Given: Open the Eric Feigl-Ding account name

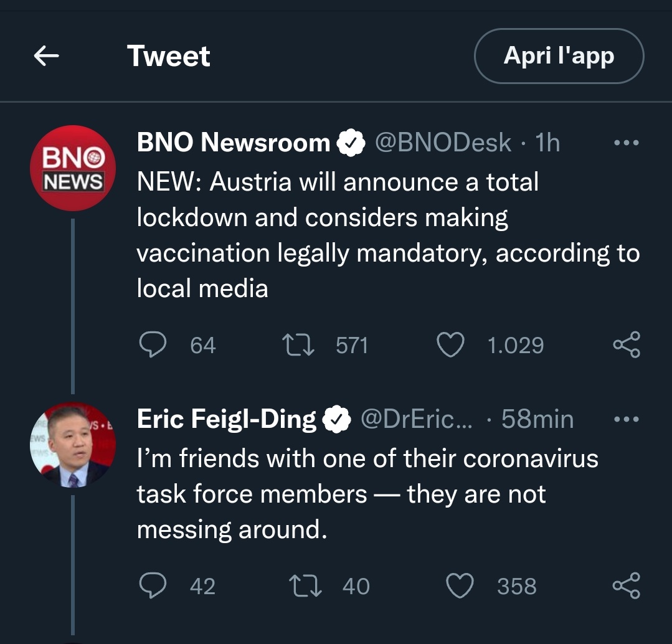Looking at the screenshot, I should click(x=227, y=419).
